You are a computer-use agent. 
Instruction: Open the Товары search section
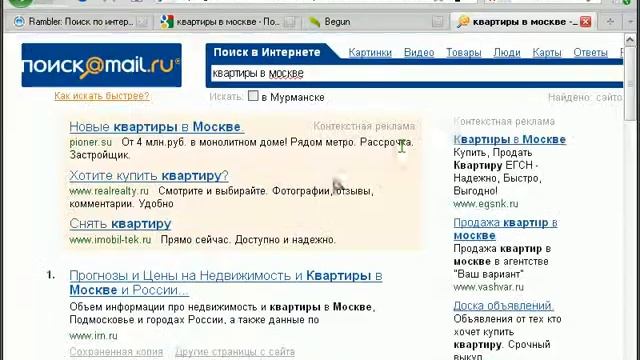[464, 53]
